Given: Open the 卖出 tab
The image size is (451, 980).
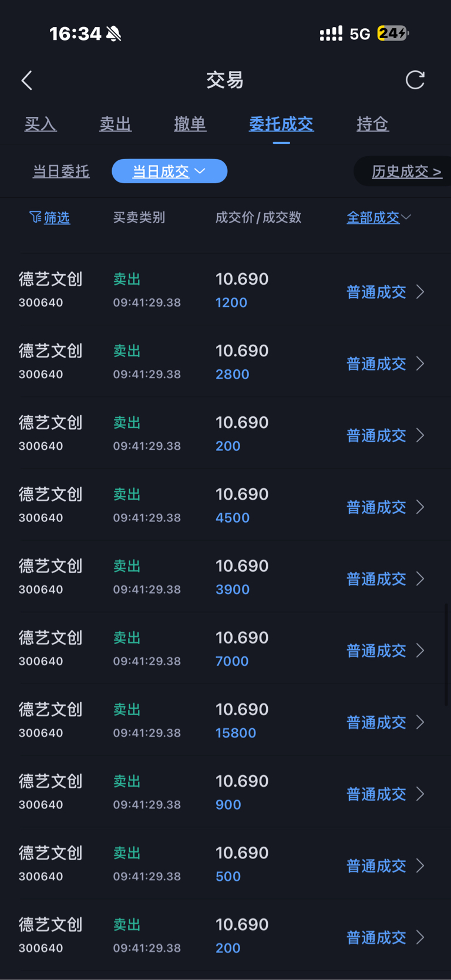Looking at the screenshot, I should [x=115, y=124].
